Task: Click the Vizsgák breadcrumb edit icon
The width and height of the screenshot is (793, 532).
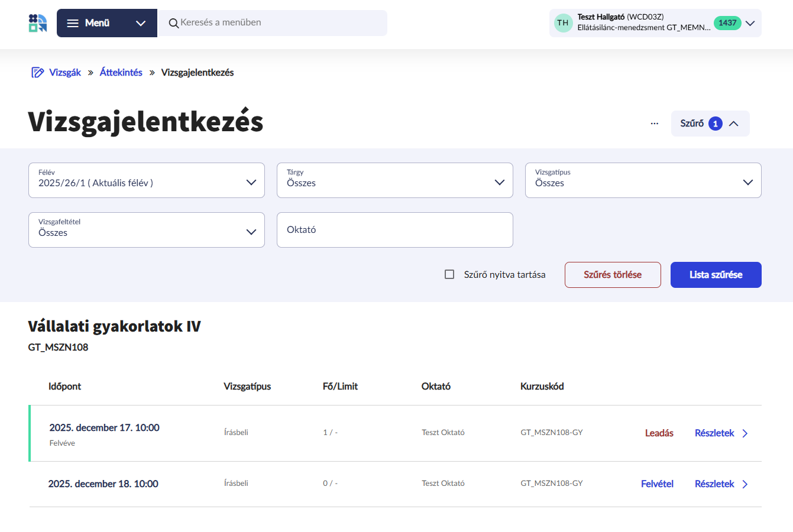Action: (x=38, y=73)
